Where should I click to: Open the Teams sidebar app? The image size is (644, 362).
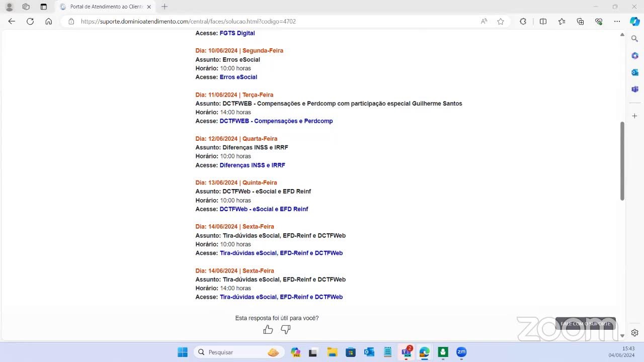point(635,89)
